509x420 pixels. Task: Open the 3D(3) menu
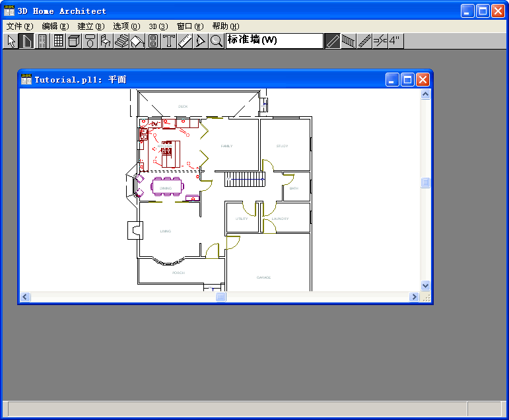[x=158, y=26]
